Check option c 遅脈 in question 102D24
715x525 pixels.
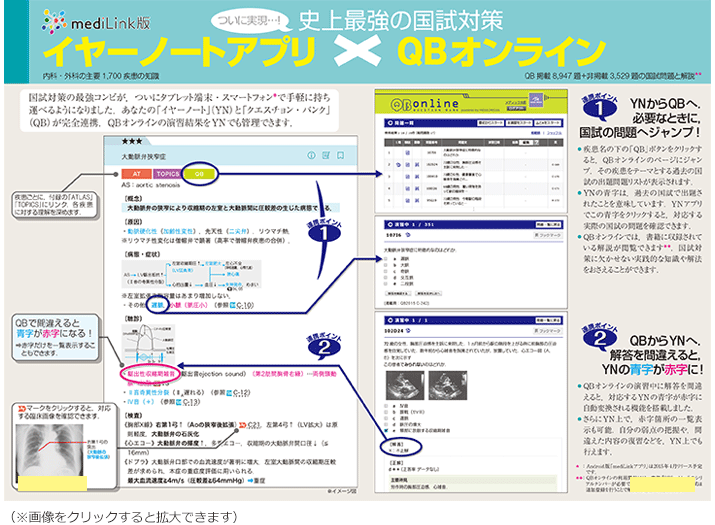coord(386,418)
